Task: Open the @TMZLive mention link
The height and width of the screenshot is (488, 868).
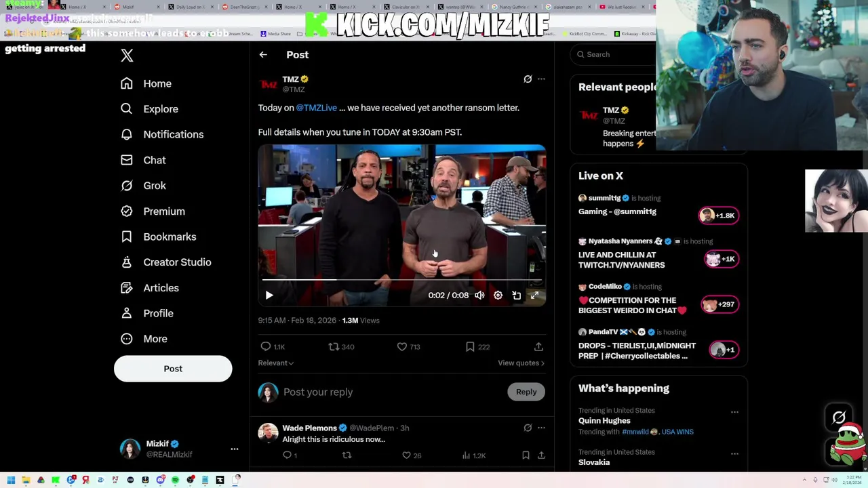Action: point(316,108)
